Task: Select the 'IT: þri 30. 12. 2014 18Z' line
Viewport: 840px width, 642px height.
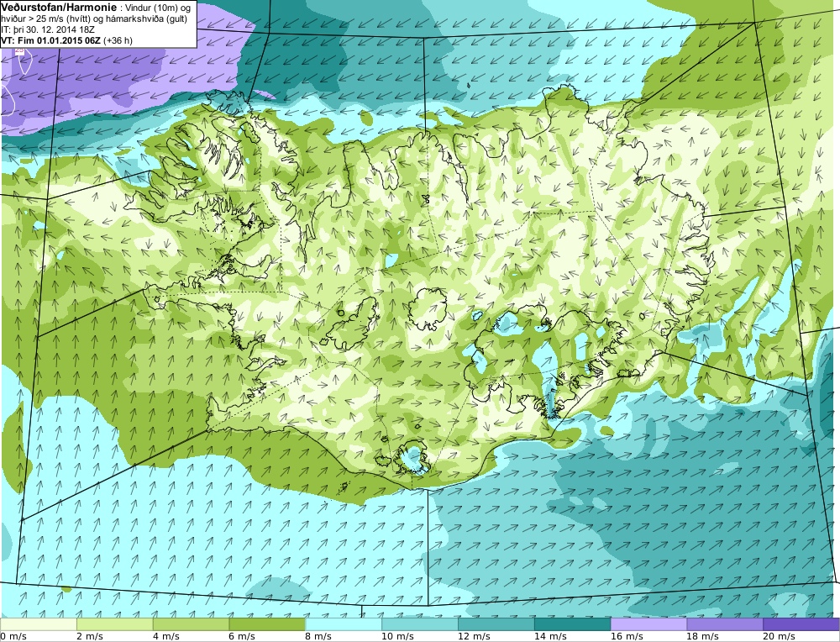Action: pos(48,29)
